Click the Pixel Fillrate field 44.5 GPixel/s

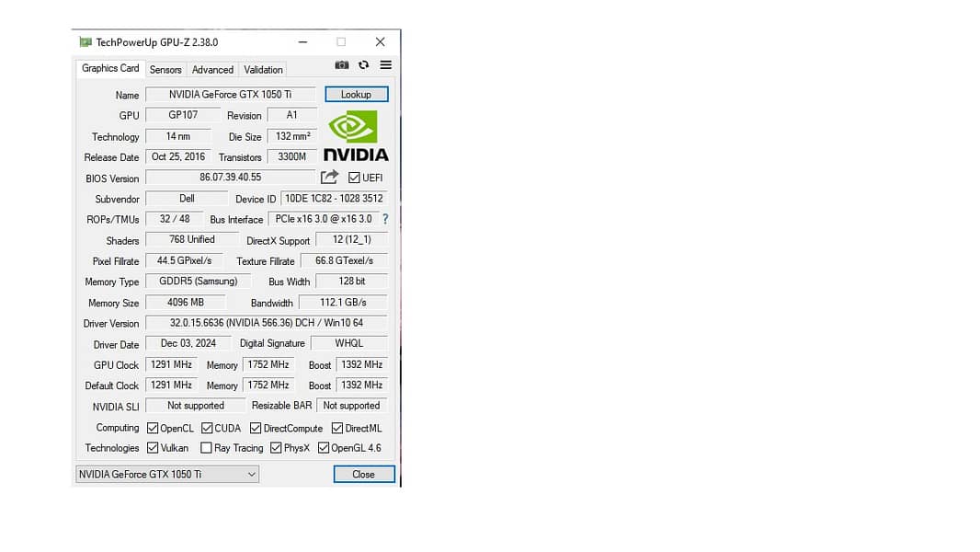(185, 260)
